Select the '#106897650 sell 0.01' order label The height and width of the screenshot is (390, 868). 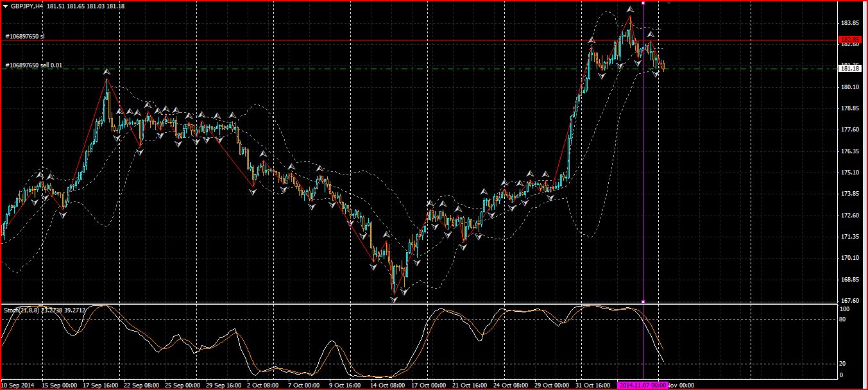[x=33, y=65]
